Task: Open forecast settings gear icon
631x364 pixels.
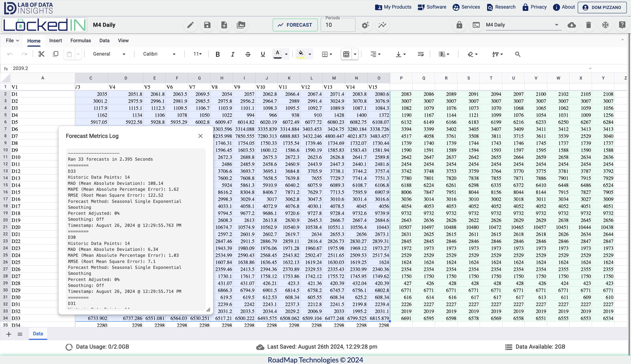Action: [x=365, y=25]
